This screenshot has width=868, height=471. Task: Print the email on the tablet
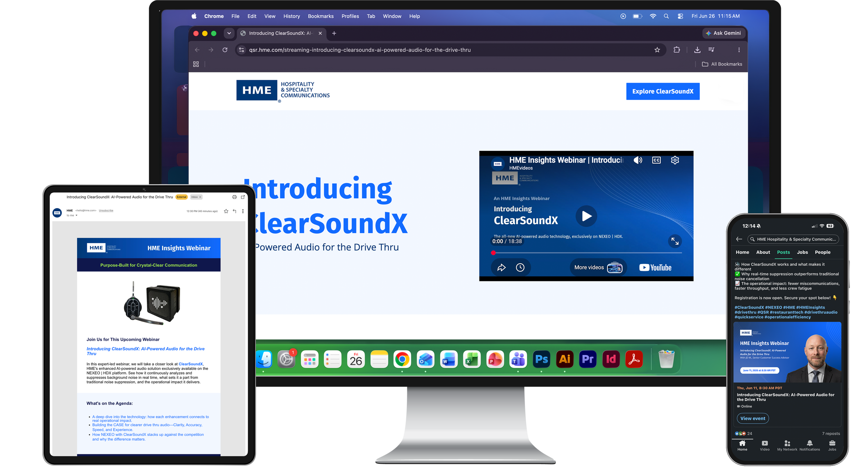click(x=234, y=197)
